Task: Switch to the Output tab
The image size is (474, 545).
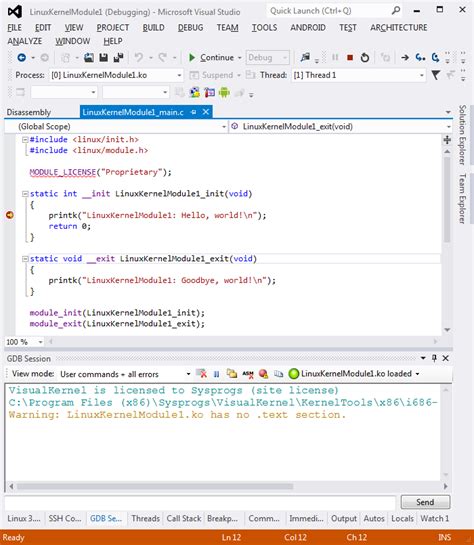Action: (344, 518)
